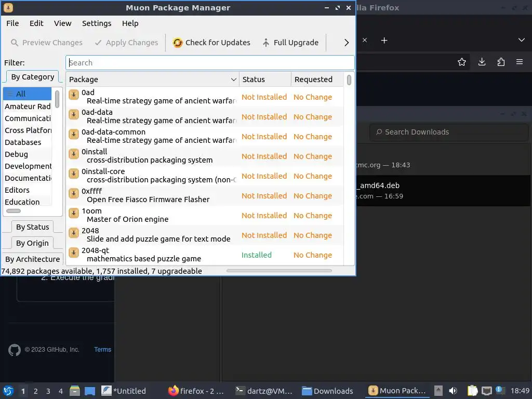The height and width of the screenshot is (399, 532).
Task: Switch to the Downloads window on taskbar
Action: [328, 391]
